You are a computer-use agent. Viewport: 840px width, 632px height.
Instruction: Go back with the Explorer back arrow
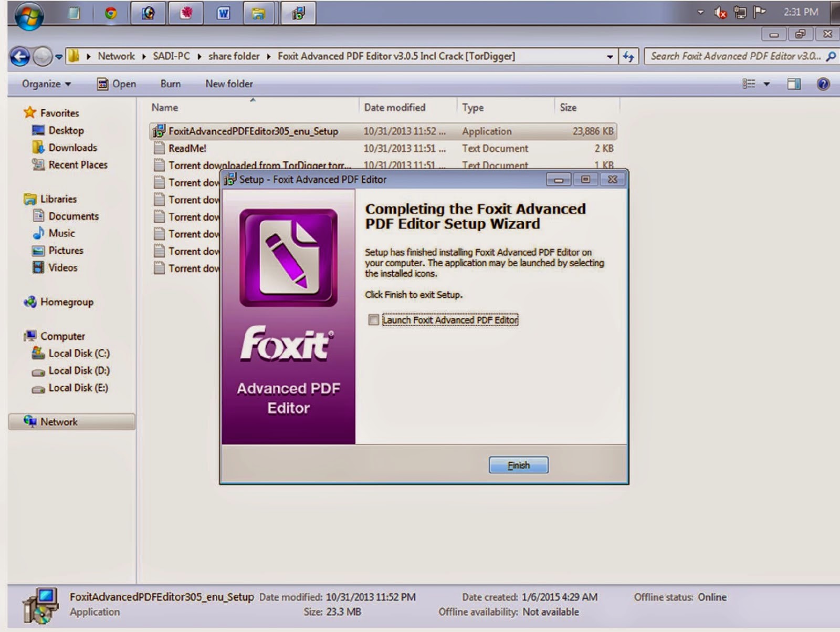coord(20,56)
